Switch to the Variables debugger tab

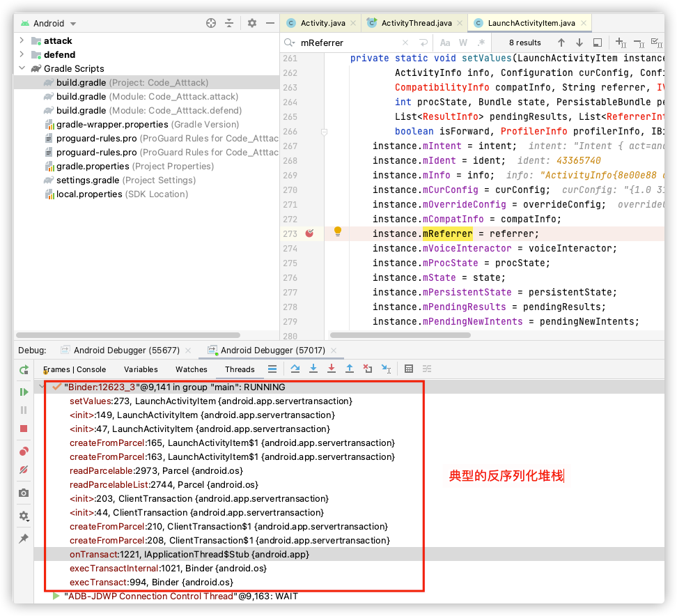click(141, 369)
